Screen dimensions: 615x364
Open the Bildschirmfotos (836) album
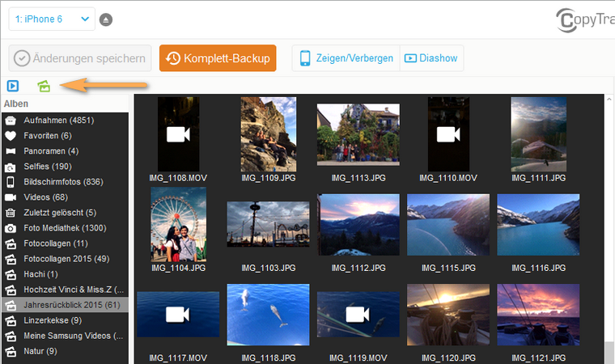(x=65, y=182)
